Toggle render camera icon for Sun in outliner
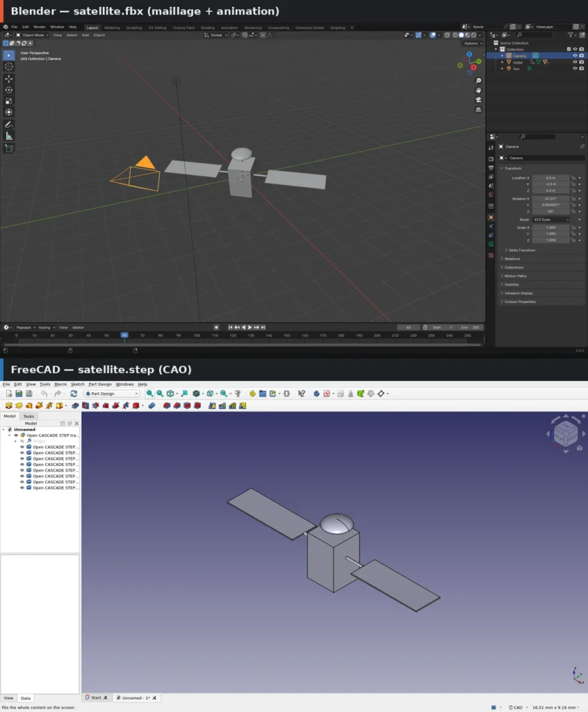 coord(581,68)
